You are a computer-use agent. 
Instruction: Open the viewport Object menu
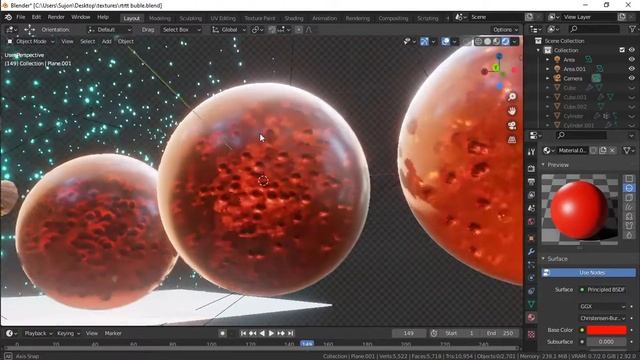point(126,41)
